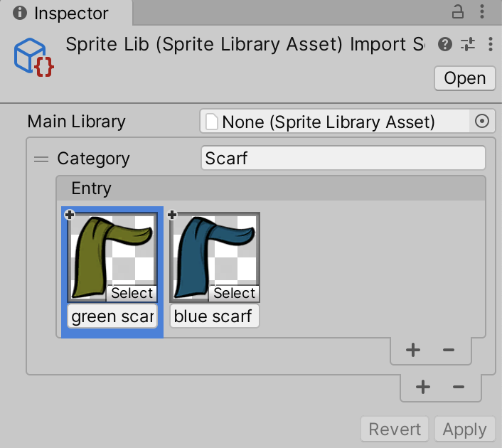Click Select on the green scarf entry
Screen dimensions: 502x448
point(132,293)
